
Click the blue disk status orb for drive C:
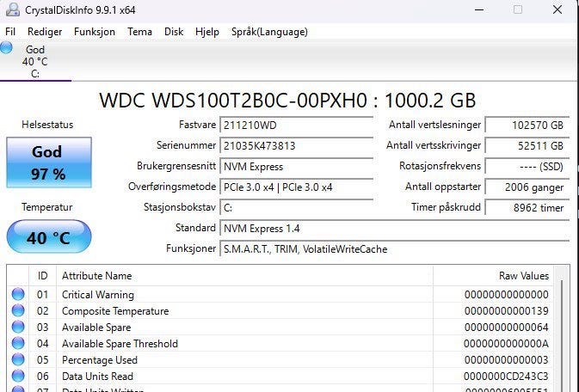(x=6, y=47)
